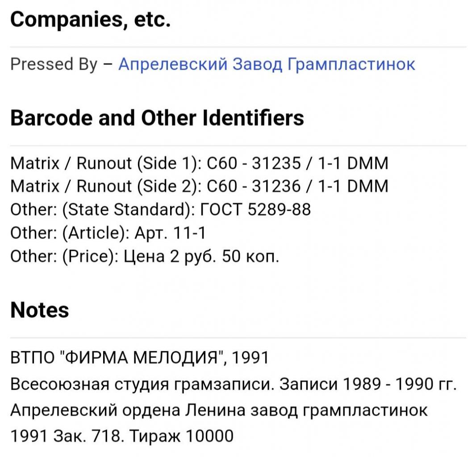Select the "Записи 1989 - 1990 гг." text

click(x=368, y=384)
